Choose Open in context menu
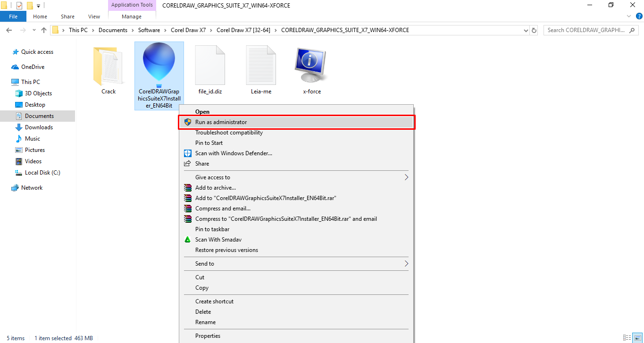This screenshot has width=644, height=343. (296, 112)
